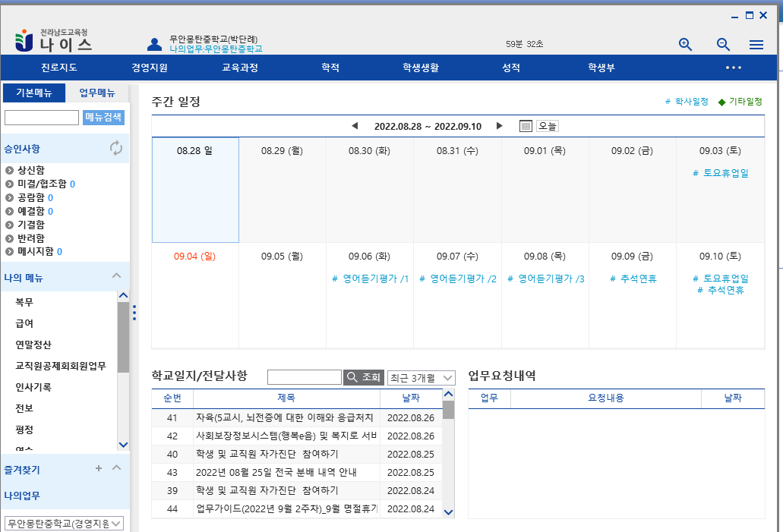Collapse the 나의 메뉴 section
This screenshot has width=783, height=532.
tap(116, 275)
